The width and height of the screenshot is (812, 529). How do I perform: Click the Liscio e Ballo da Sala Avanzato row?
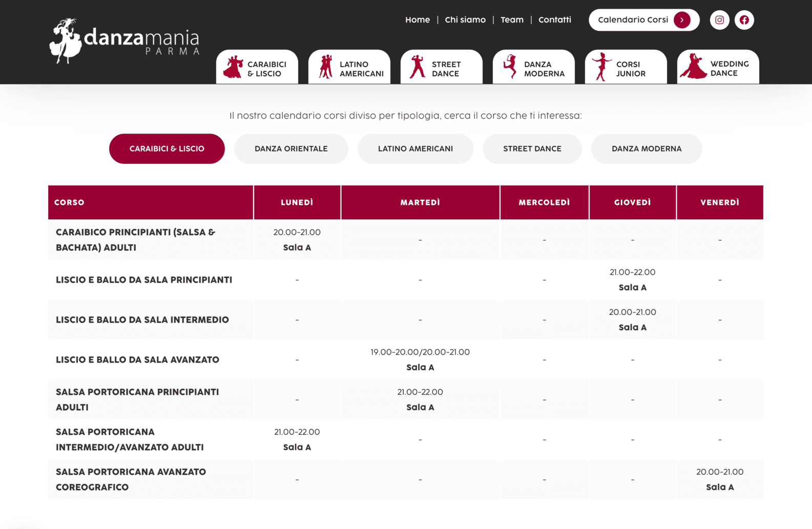tap(137, 359)
